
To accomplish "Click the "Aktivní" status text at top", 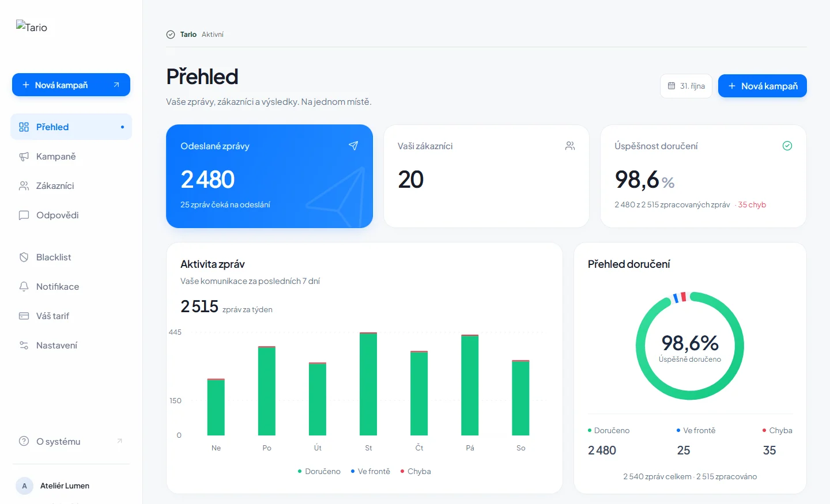I will click(x=213, y=35).
